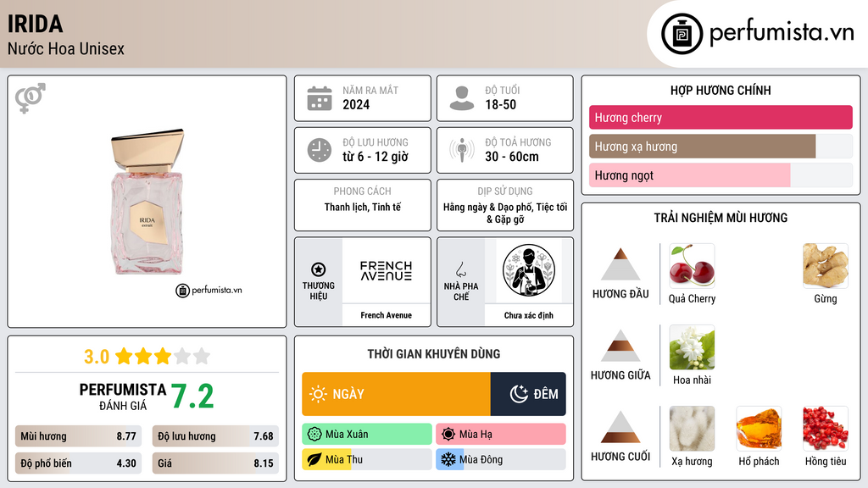The width and height of the screenshot is (868, 488).
Task: Click the Hương cherry accord bar
Action: (721, 117)
